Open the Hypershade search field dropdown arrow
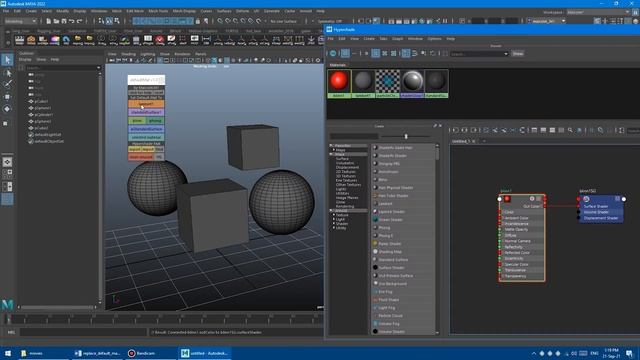This screenshot has width=640, height=360. coord(506,54)
